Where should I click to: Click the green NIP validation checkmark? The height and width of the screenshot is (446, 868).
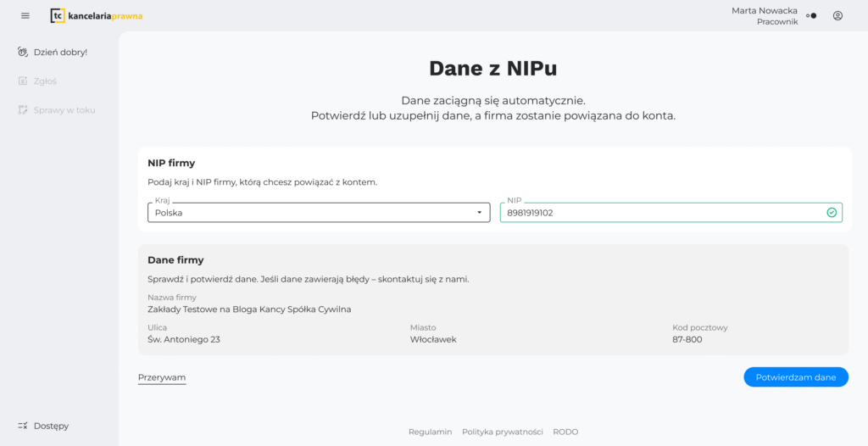tap(832, 213)
